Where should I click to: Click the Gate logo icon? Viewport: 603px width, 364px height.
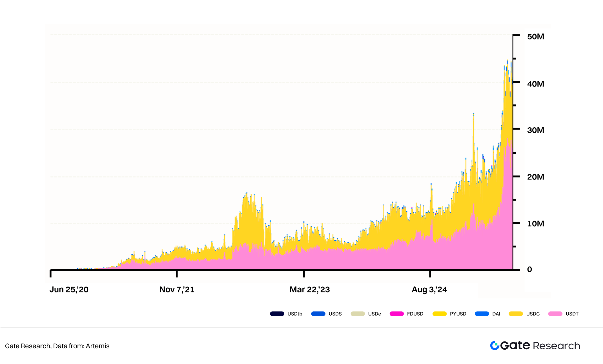[x=495, y=346]
